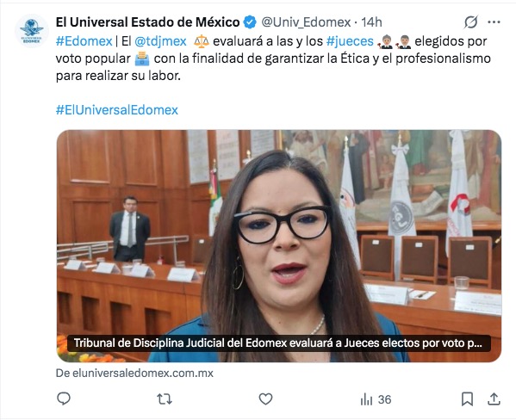The height and width of the screenshot is (420, 516).
Task: Open the article preview image thumbnail
Action: 279,246
